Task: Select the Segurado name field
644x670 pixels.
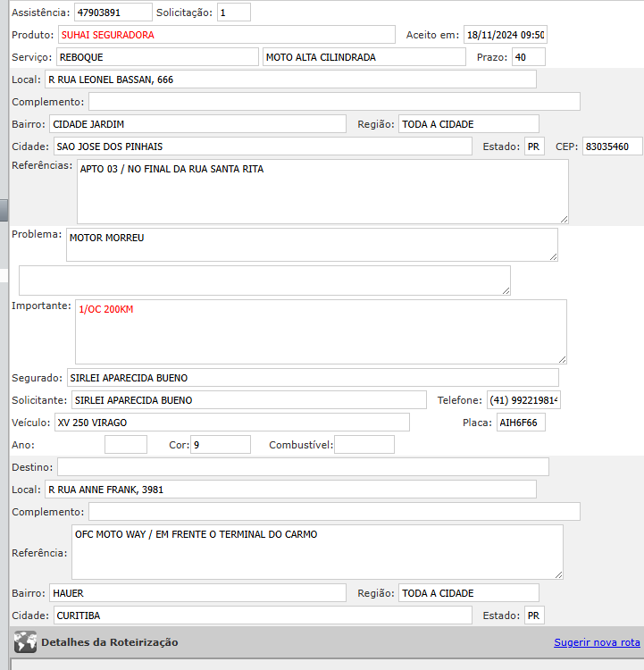Action: pyautogui.click(x=313, y=378)
